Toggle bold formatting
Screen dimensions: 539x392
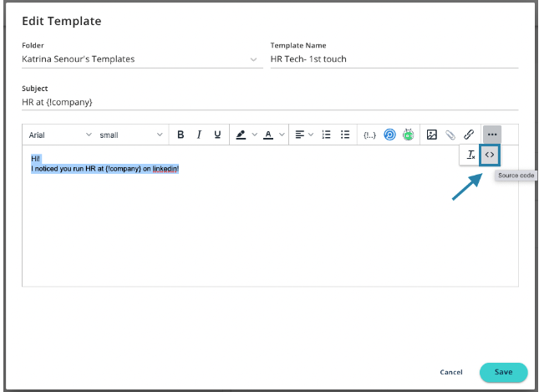[x=181, y=135]
